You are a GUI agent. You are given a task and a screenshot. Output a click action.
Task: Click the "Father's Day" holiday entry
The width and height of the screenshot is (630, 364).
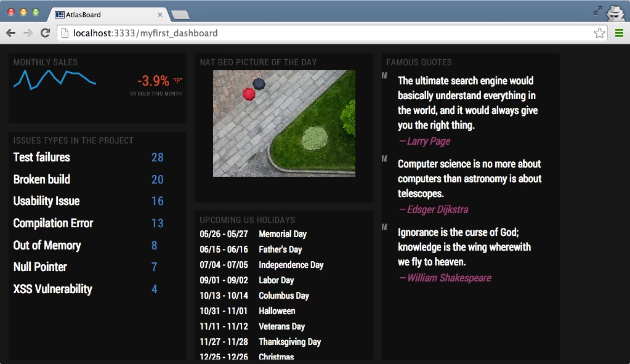280,249
